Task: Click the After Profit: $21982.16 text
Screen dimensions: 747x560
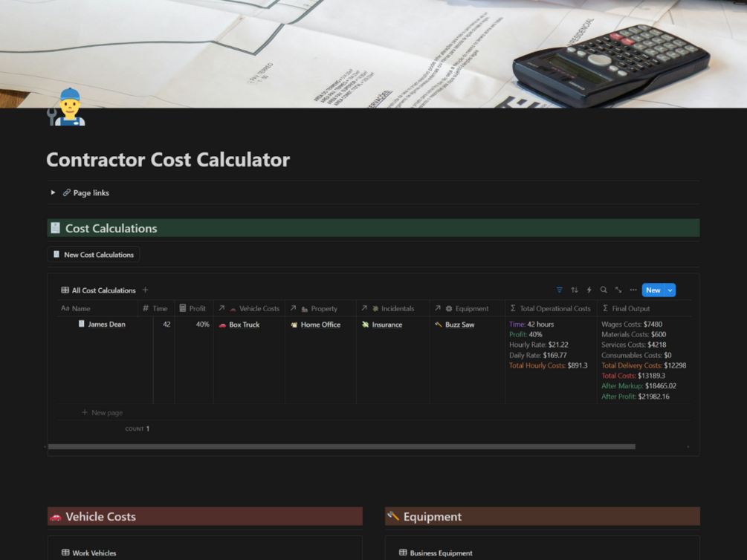Action: [x=635, y=397]
